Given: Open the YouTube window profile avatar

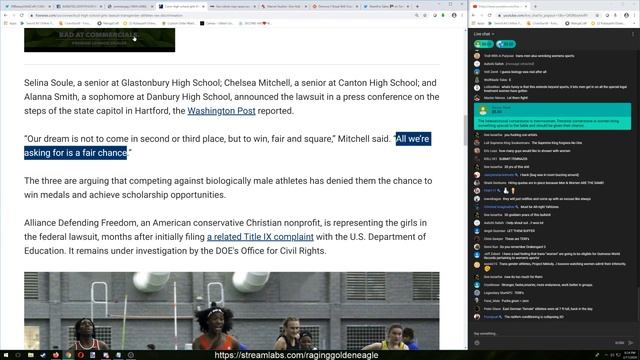Looking at the screenshot, I should (x=627, y=15).
